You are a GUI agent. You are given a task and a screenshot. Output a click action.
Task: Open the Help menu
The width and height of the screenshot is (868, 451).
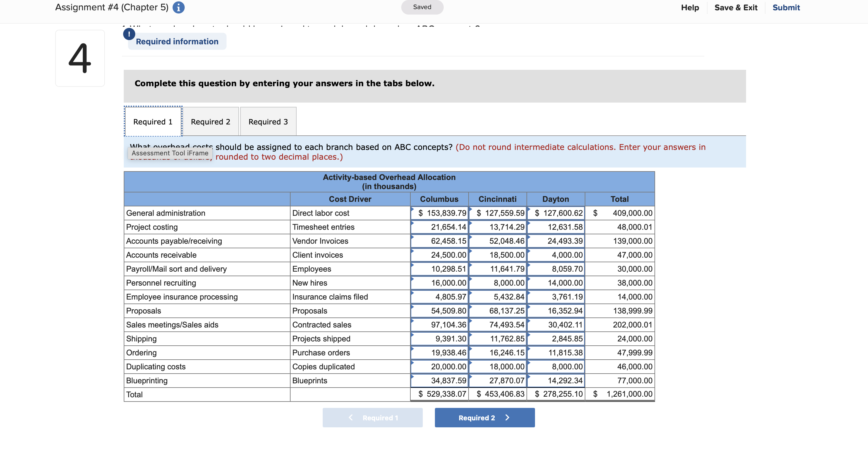[x=690, y=7]
